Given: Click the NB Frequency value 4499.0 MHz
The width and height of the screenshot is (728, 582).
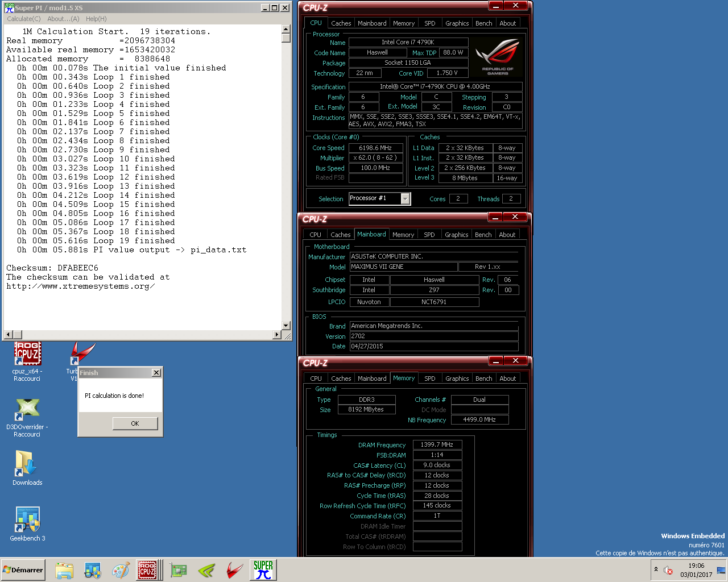Looking at the screenshot, I should point(479,419).
